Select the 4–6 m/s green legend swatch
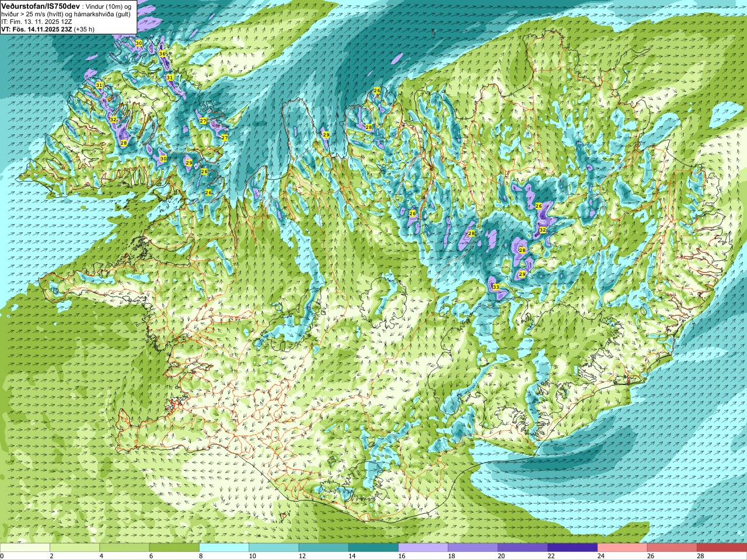This screenshot has height=560, width=747. tap(124, 548)
